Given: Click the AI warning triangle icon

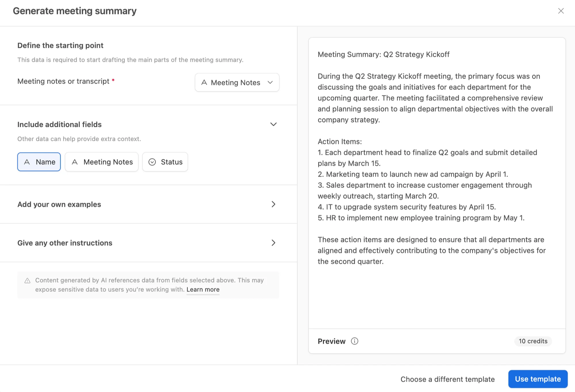Looking at the screenshot, I should (x=27, y=281).
